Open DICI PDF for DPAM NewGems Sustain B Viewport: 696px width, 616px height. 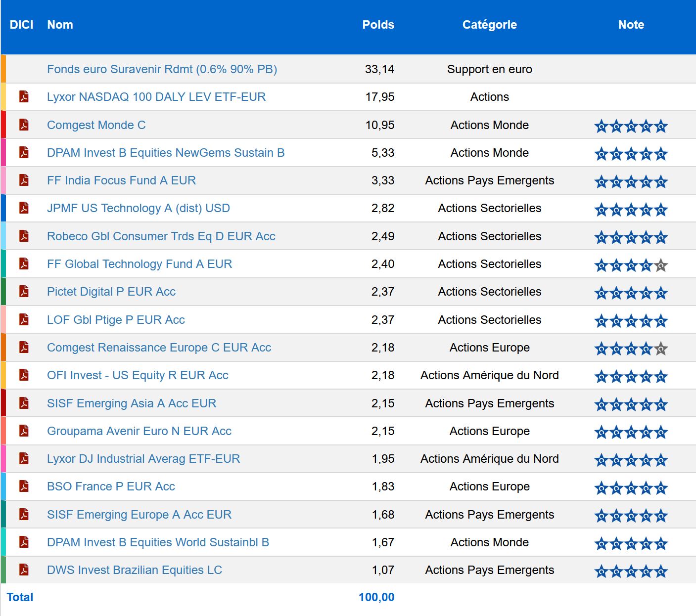[24, 152]
